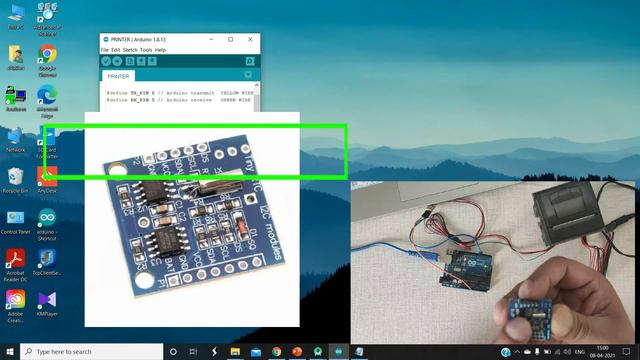Open the Serial Monitor in Arduino
The image size is (640, 360).
coord(250,61)
